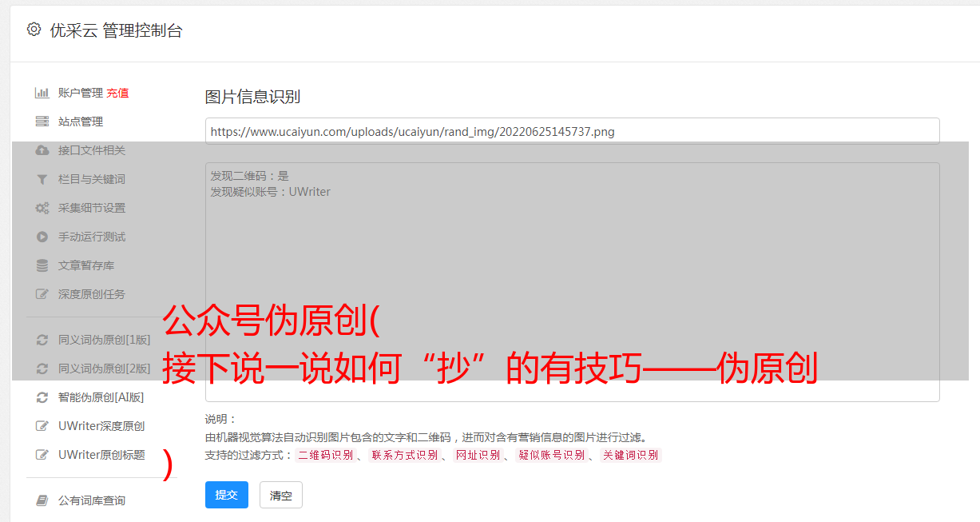This screenshot has height=522, width=980.
Task: Click the 发现二维码：是 result line
Action: click(250, 176)
